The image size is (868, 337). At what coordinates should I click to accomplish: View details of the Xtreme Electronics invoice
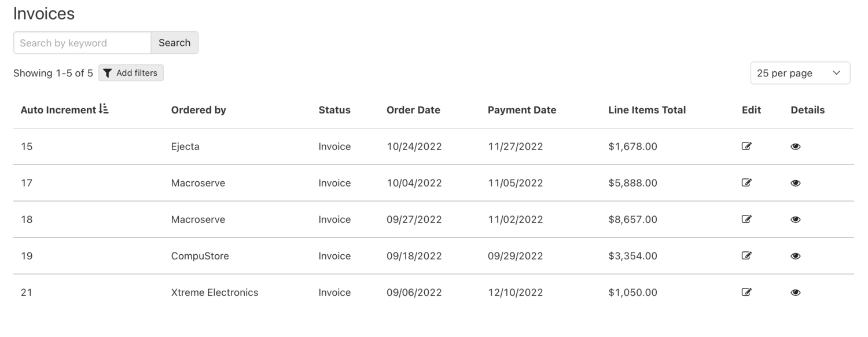tap(795, 292)
